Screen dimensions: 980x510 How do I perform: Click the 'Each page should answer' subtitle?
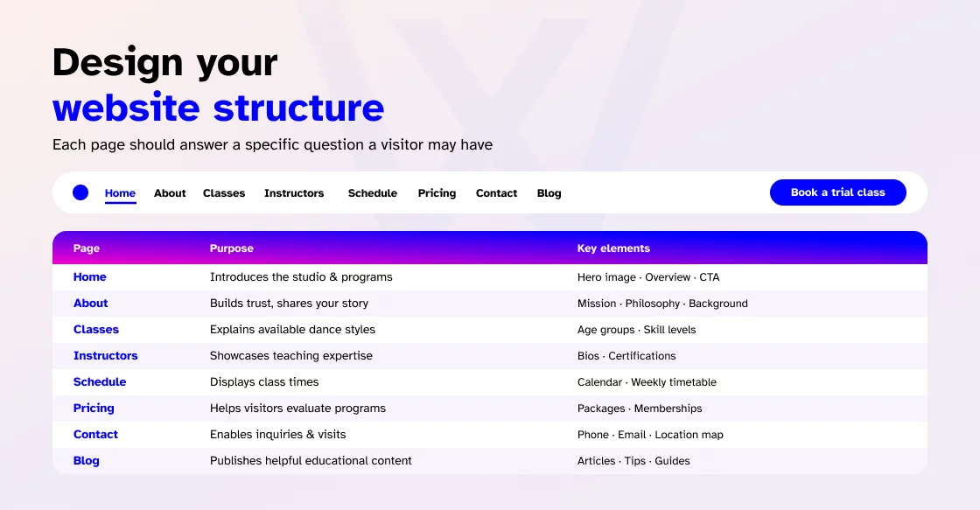click(272, 144)
